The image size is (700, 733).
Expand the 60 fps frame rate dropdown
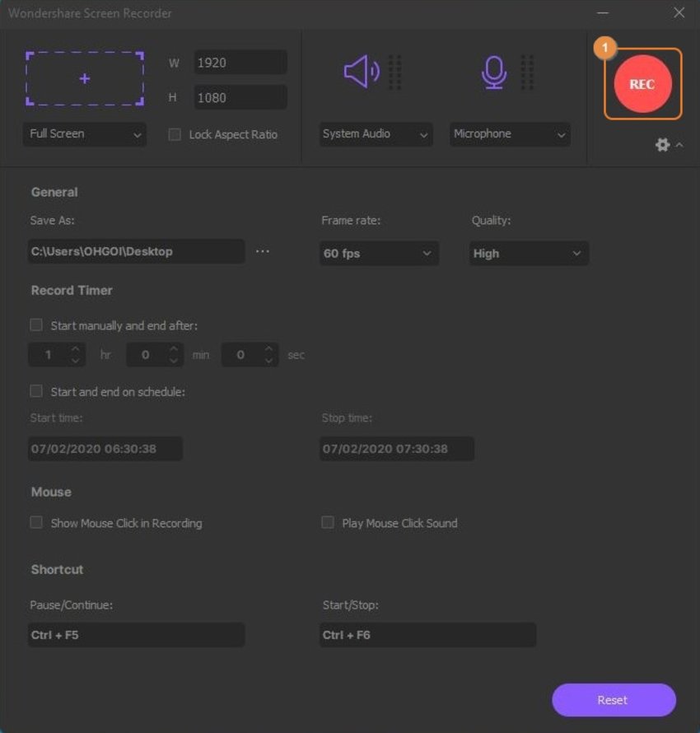pos(379,254)
